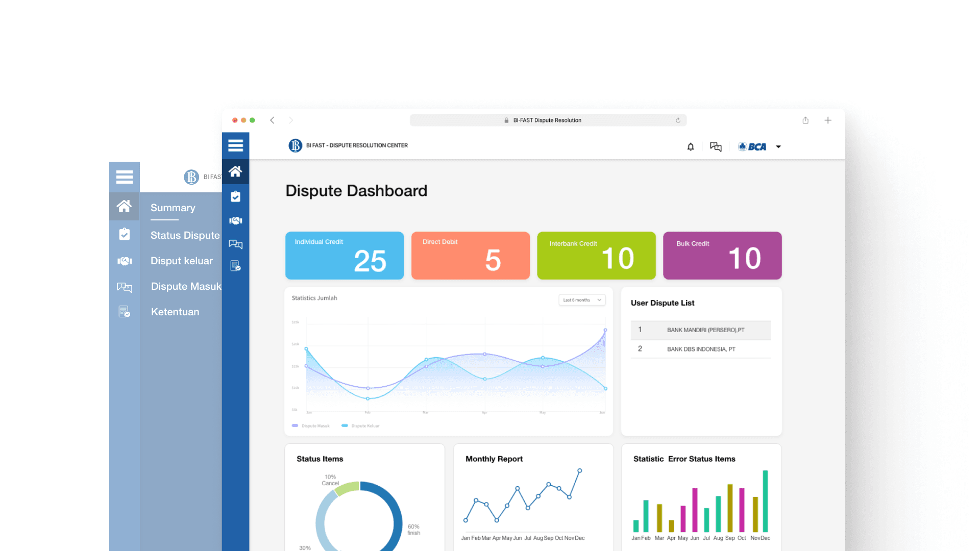980x551 pixels.
Task: Click chat icon beside Dispute Masuk
Action: (x=125, y=287)
